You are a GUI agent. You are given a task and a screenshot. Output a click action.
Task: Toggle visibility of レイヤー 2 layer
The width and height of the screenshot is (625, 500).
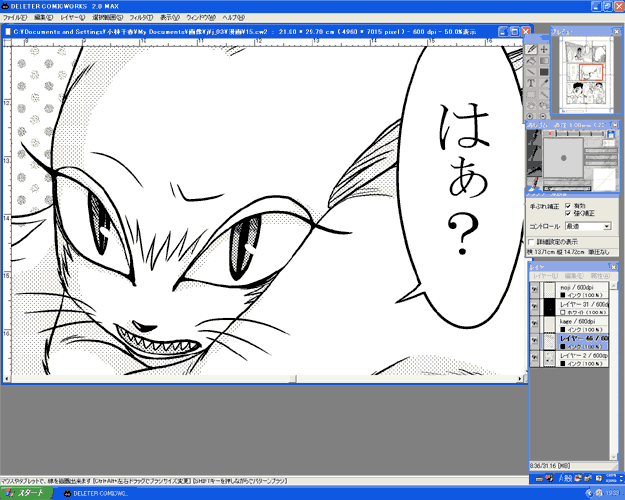coord(534,358)
